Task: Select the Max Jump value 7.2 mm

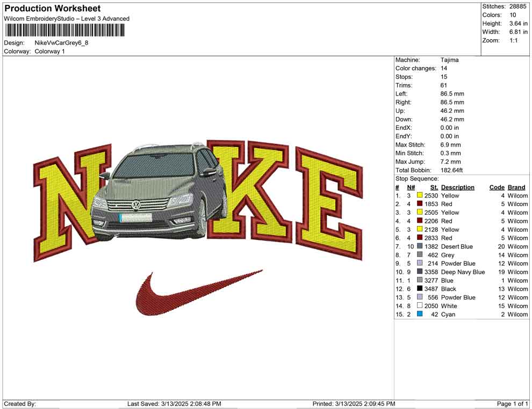Action: click(x=450, y=162)
